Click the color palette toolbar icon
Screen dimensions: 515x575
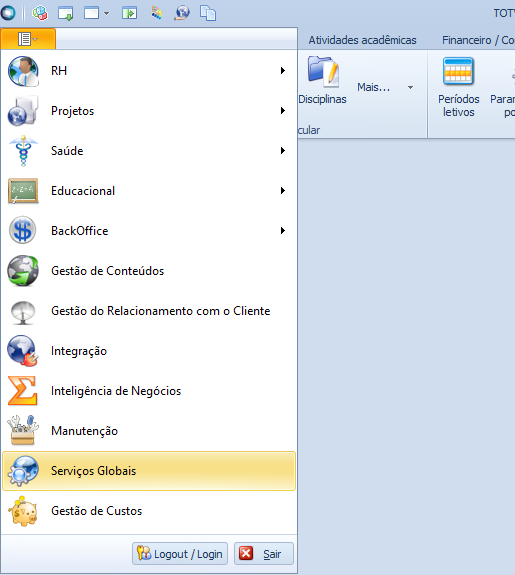[x=157, y=13]
